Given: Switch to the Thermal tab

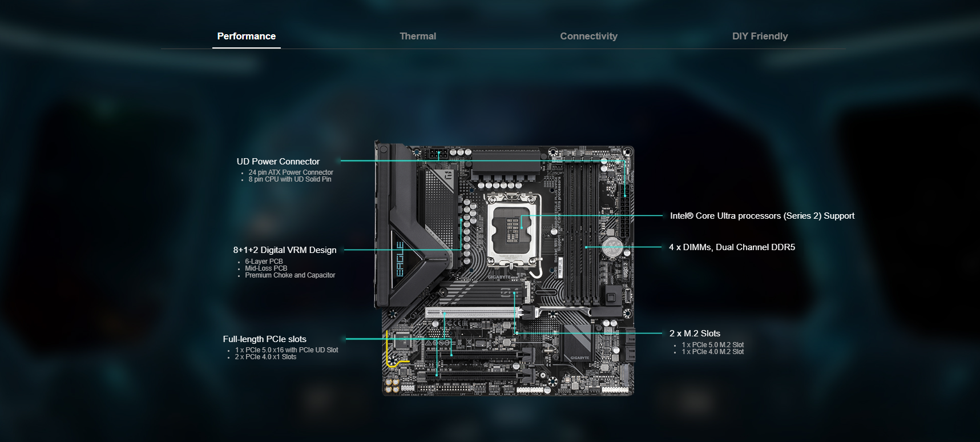Looking at the screenshot, I should [x=418, y=36].
